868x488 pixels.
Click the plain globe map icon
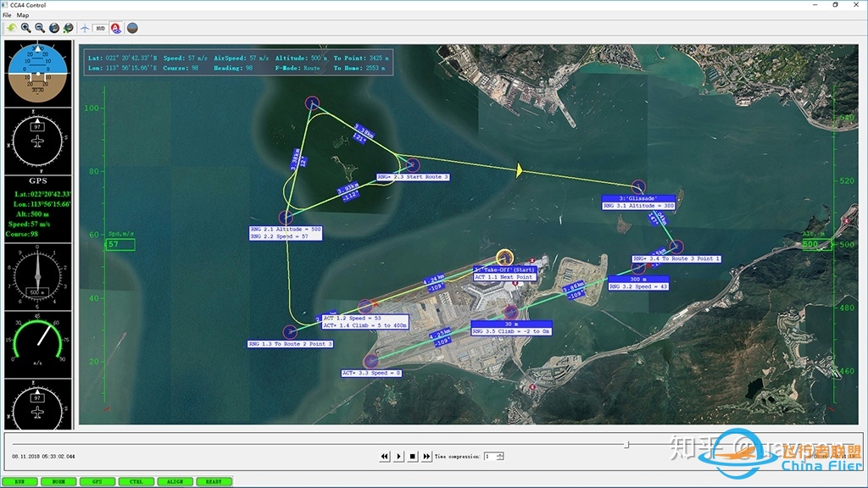[x=54, y=28]
